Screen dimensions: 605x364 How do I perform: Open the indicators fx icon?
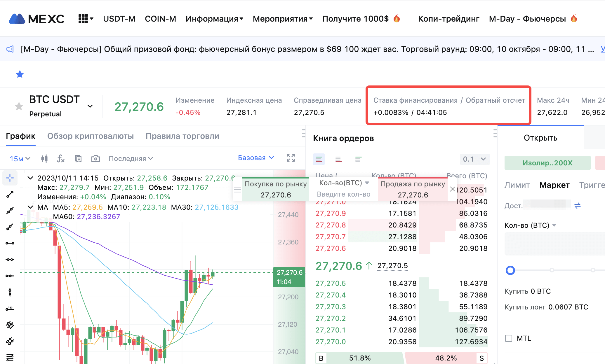point(60,158)
